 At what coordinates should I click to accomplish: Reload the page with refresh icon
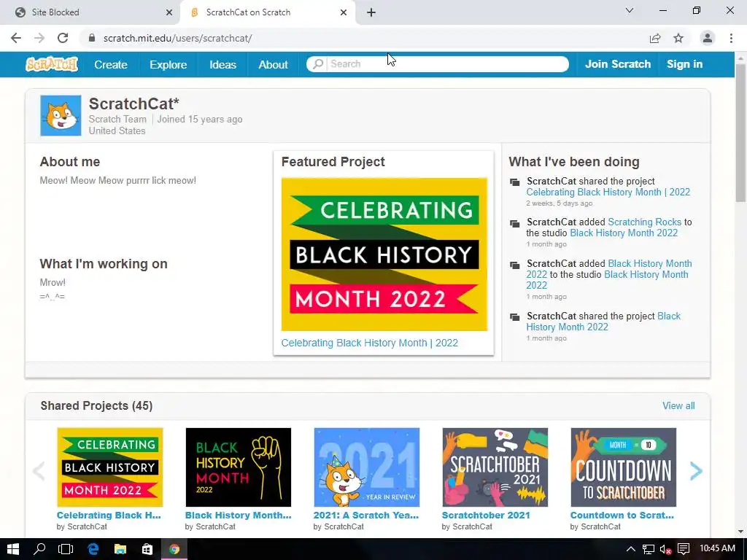pos(63,38)
